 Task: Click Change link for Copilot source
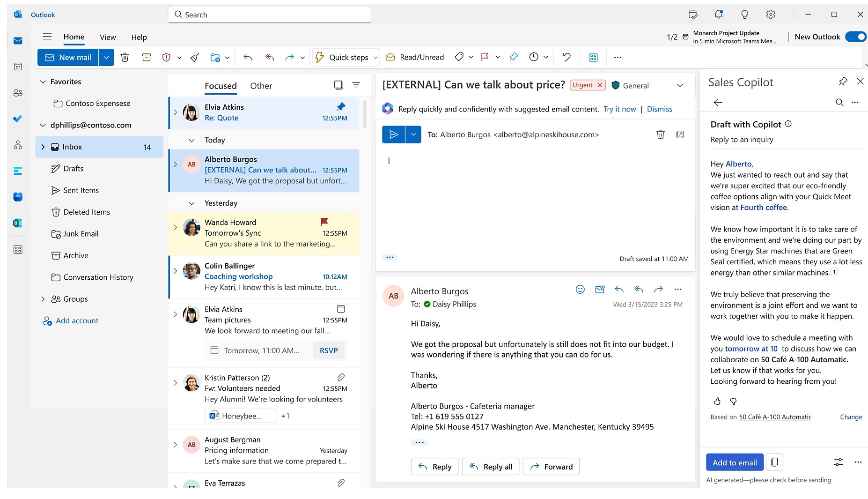tap(851, 417)
